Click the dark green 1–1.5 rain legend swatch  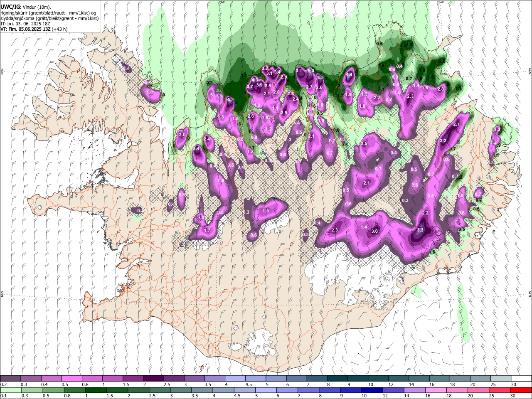point(96,390)
